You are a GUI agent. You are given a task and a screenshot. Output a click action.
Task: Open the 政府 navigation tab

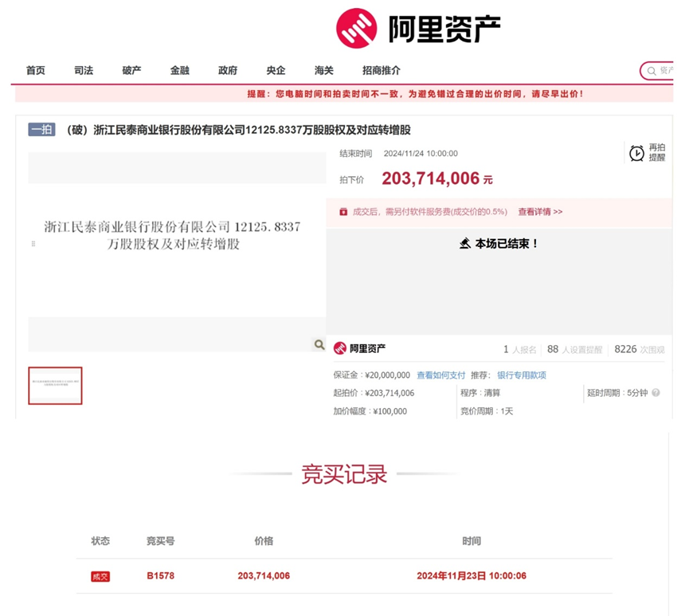pyautogui.click(x=228, y=70)
